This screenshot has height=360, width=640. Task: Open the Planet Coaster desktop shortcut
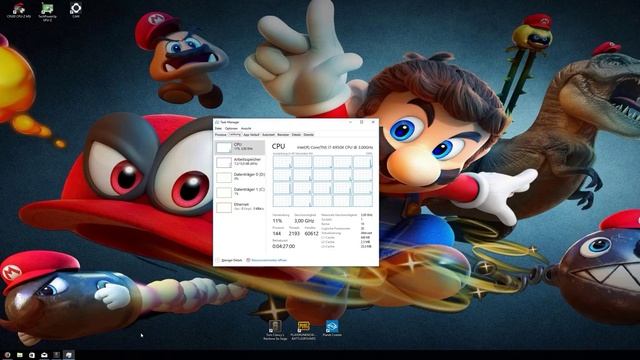point(332,328)
